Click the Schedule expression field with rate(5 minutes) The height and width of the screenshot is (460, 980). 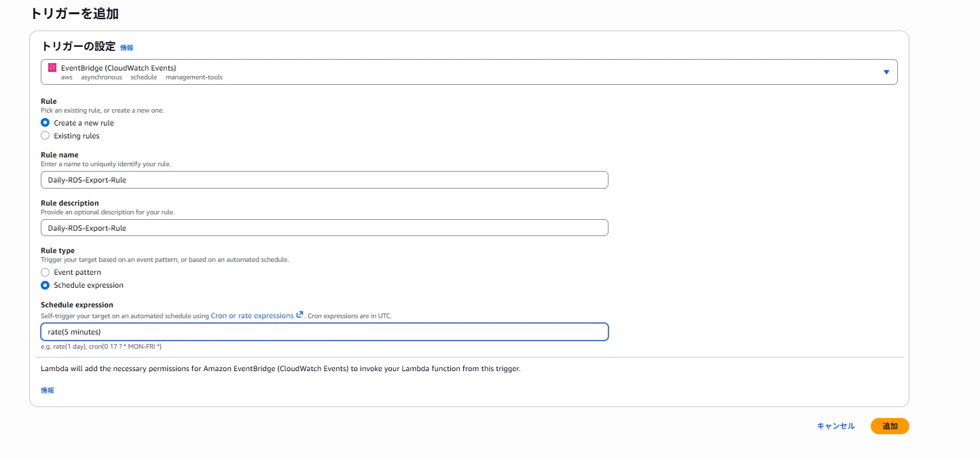point(325,332)
